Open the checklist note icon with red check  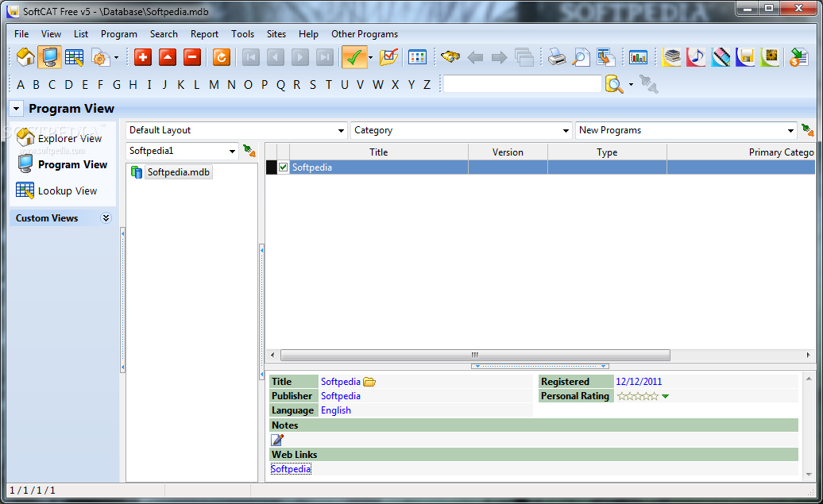coord(389,57)
